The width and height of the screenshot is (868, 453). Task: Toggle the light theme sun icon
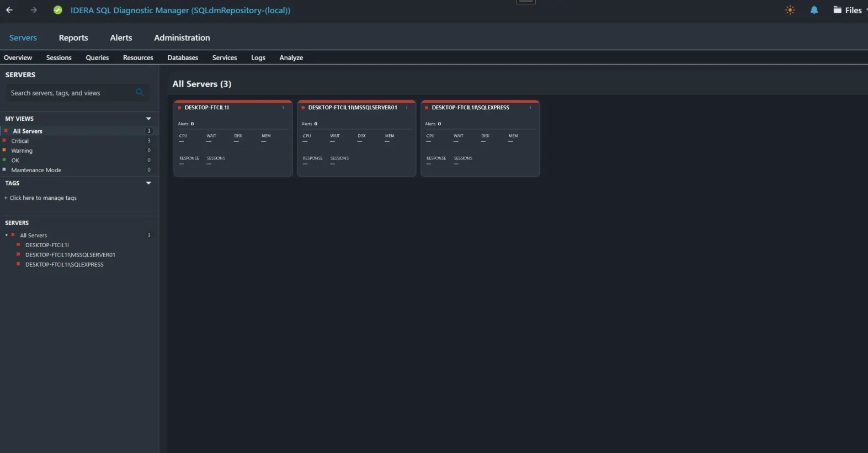pyautogui.click(x=790, y=10)
